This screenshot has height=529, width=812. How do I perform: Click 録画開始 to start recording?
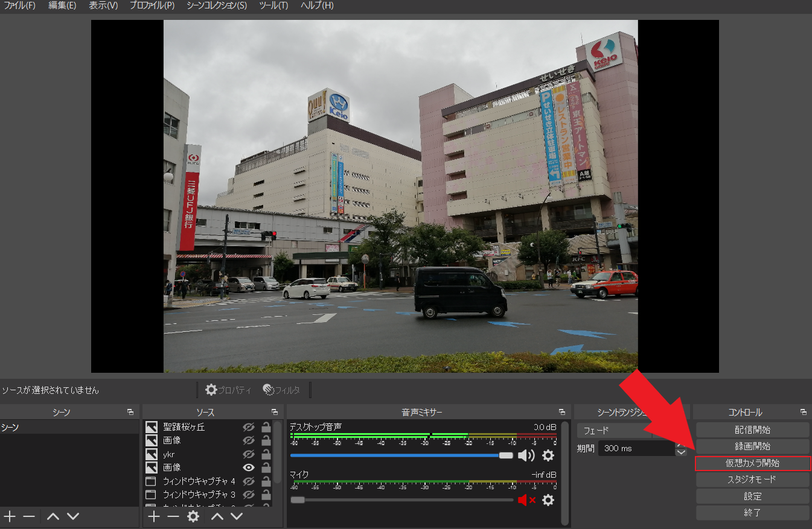click(752, 446)
